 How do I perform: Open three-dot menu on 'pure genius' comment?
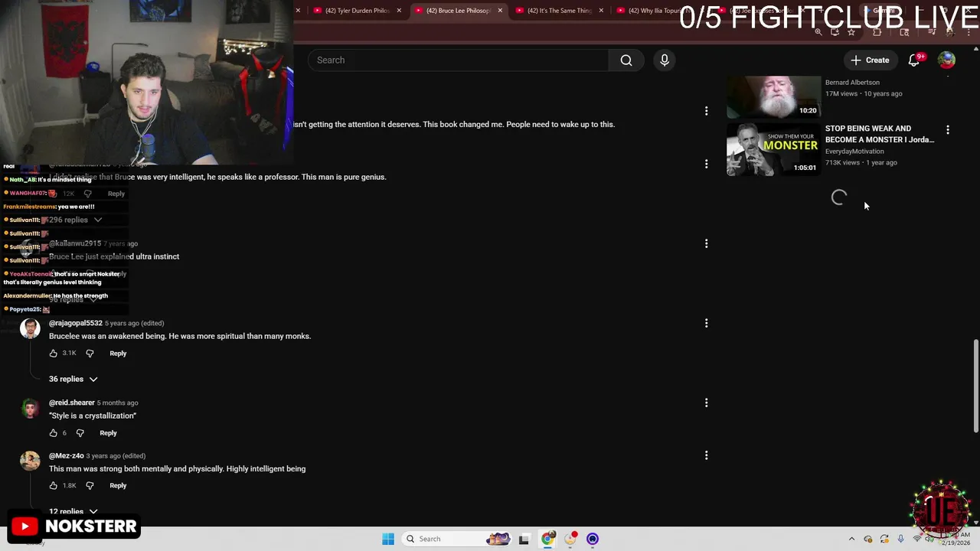tap(706, 164)
